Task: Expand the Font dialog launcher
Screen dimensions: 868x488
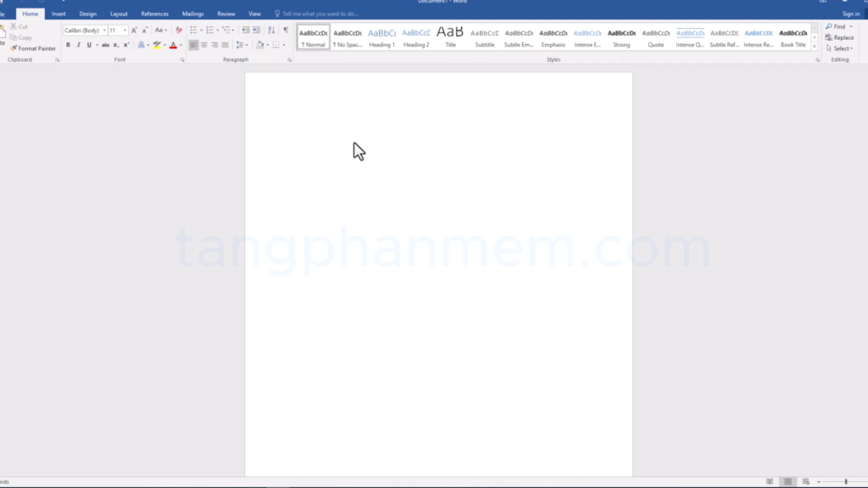Action: [x=182, y=60]
